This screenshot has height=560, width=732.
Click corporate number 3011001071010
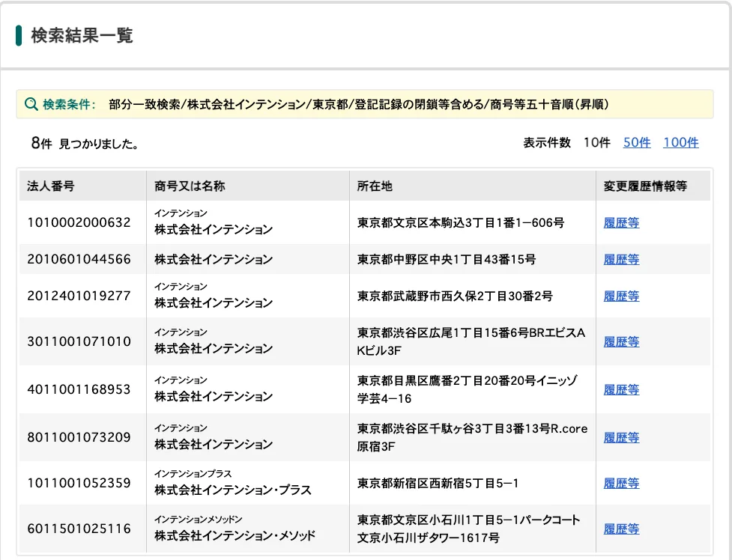tap(79, 341)
